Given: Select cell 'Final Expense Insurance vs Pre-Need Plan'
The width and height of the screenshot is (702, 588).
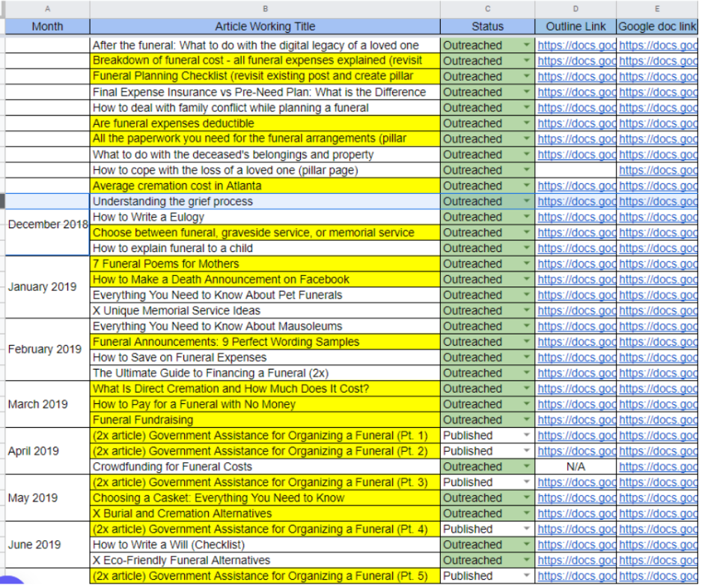Looking at the screenshot, I should click(266, 93).
